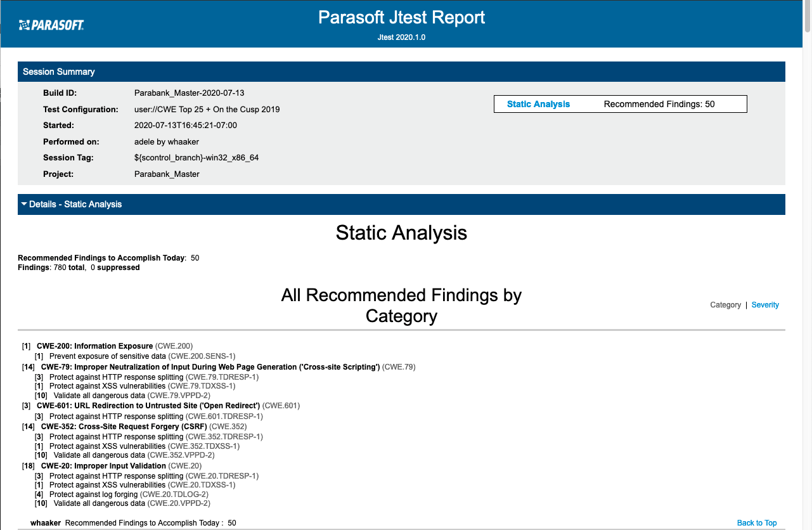Open CWE-352 Cross-Site Request Forgery category
Screen dimensions: 812x530
click(124, 427)
